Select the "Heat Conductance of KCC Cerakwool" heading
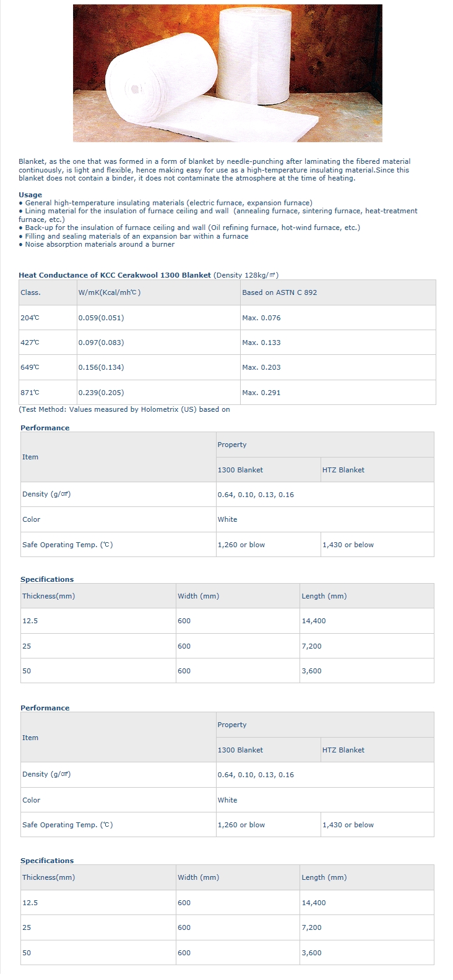 115,275
